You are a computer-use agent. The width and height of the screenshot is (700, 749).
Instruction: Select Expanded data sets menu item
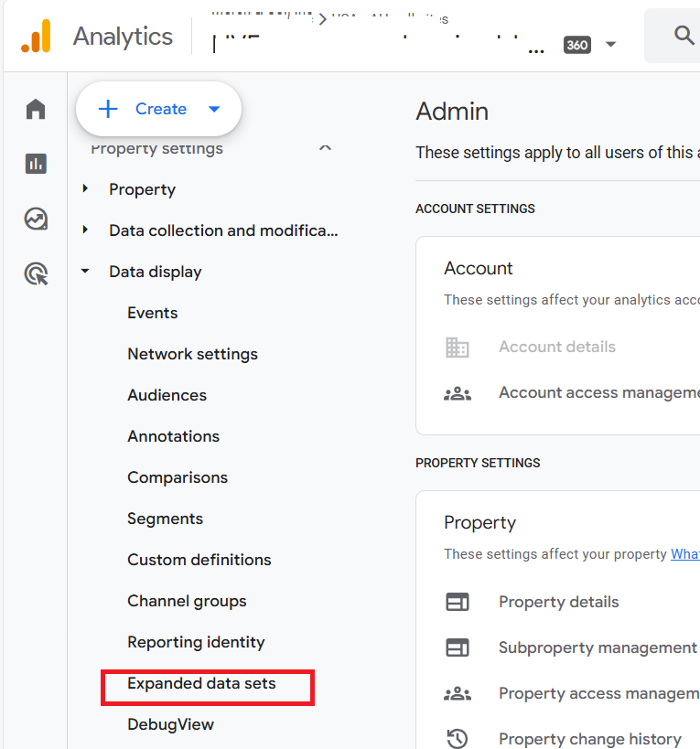[201, 683]
